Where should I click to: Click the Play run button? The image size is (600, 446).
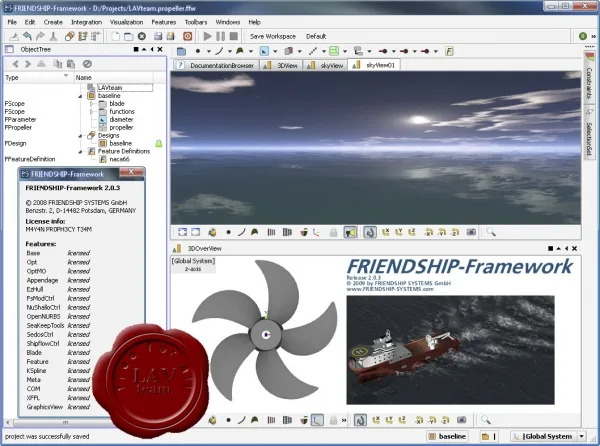click(208, 36)
